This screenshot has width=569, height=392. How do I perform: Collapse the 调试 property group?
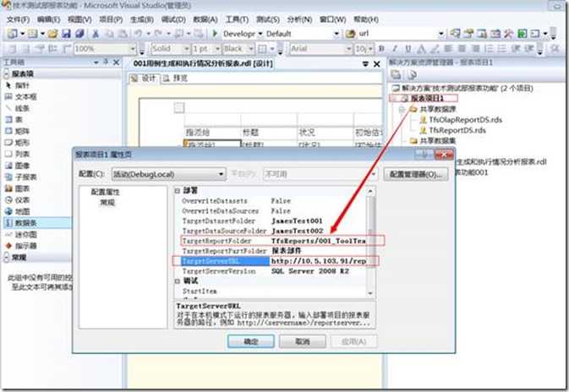(x=177, y=281)
